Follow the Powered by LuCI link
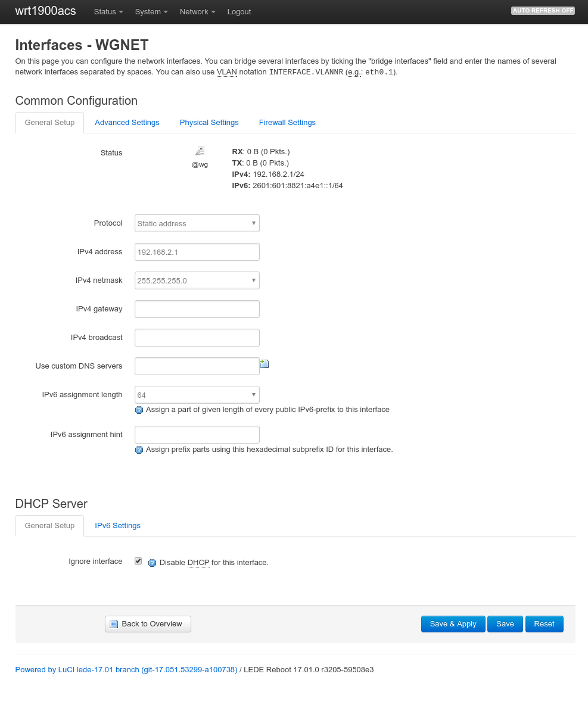588x705 pixels. click(x=126, y=670)
